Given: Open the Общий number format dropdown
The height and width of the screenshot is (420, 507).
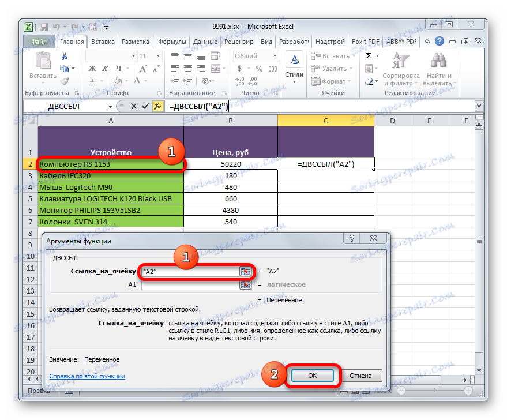Looking at the screenshot, I should (275, 56).
